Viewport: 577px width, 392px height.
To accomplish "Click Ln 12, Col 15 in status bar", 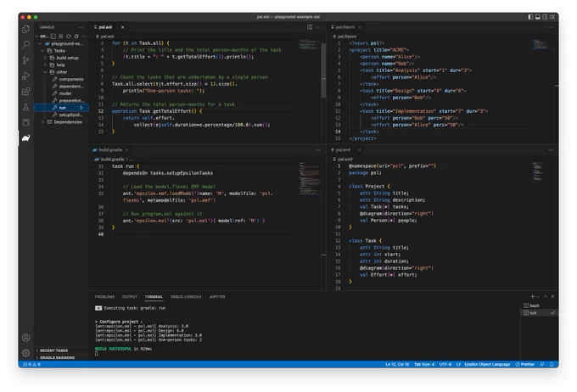I will pos(397,364).
